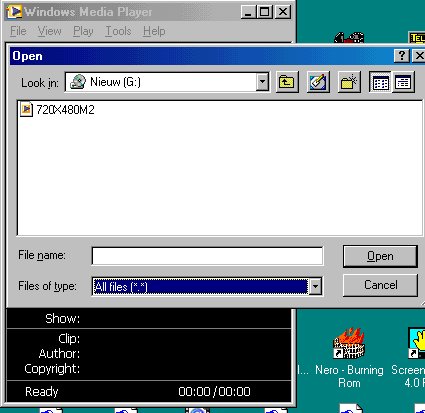This screenshot has width=425, height=413.
Task: Click the Cancel button
Action: pyautogui.click(x=380, y=285)
